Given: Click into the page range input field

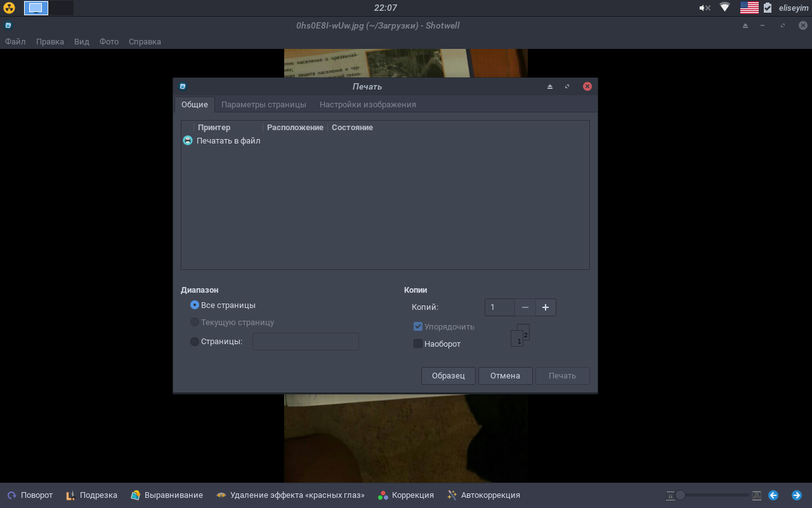Looking at the screenshot, I should point(306,342).
